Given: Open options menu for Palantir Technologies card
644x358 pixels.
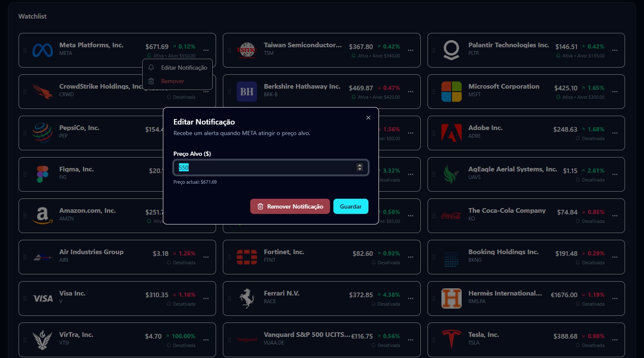Looking at the screenshot, I should click(x=615, y=50).
